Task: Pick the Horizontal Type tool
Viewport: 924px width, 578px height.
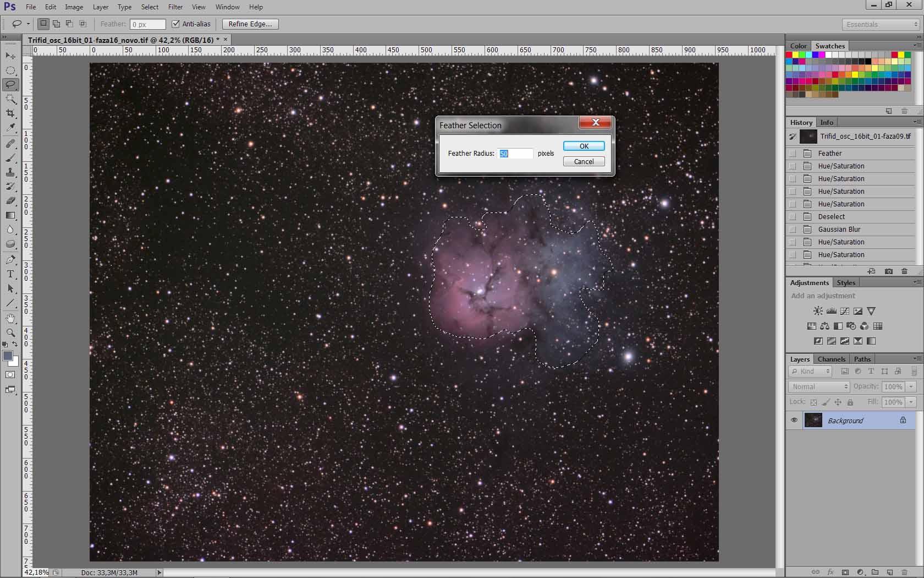Action: click(x=10, y=274)
